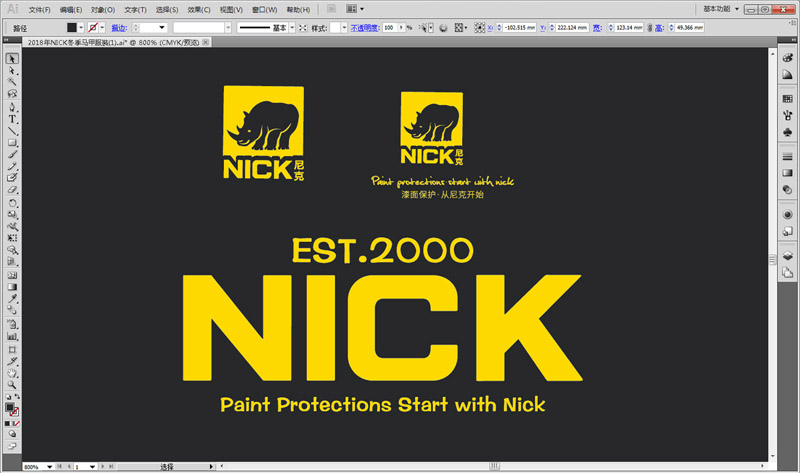The height and width of the screenshot is (473, 800).
Task: Click the fill swatch in the toolbox
Action: pyautogui.click(x=9, y=407)
